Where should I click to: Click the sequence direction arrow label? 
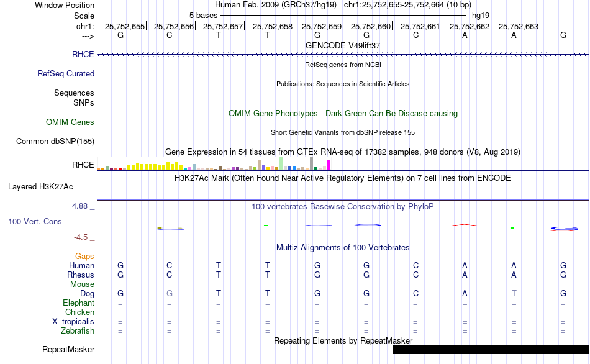click(88, 36)
